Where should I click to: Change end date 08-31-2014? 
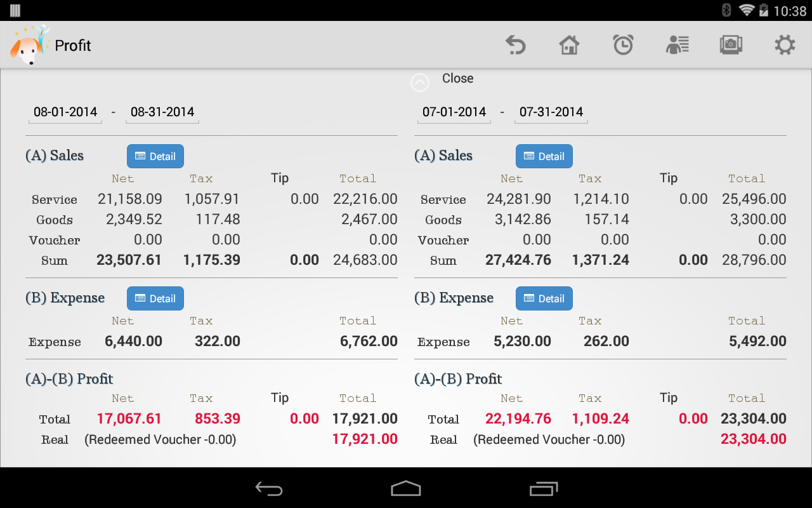point(162,112)
